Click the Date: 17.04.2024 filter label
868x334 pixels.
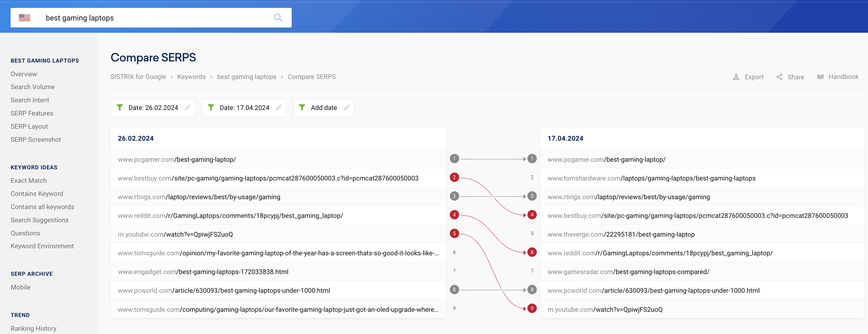tap(245, 108)
